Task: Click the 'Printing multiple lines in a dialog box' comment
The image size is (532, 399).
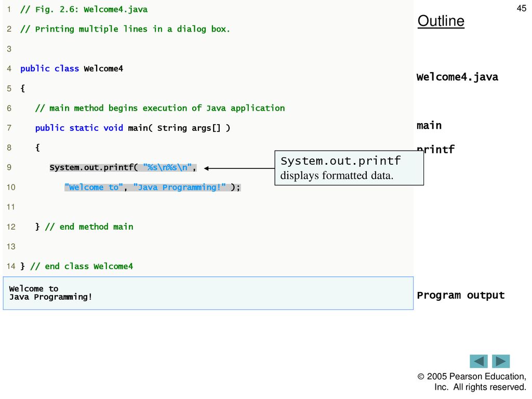Action: 125,29
